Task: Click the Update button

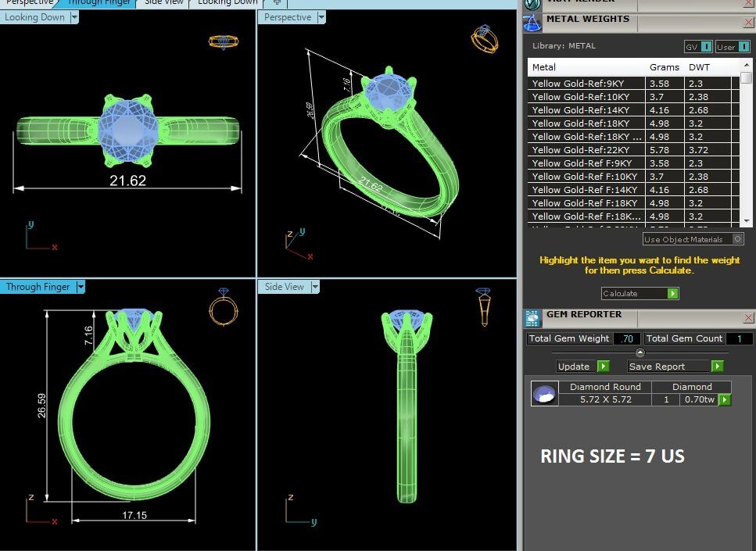Action: 582,367
